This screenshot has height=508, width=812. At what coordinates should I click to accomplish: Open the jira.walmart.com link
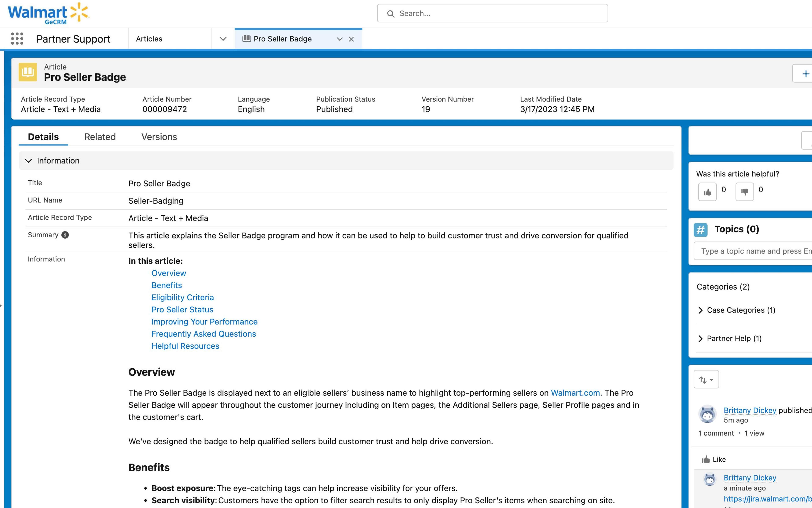point(768,499)
